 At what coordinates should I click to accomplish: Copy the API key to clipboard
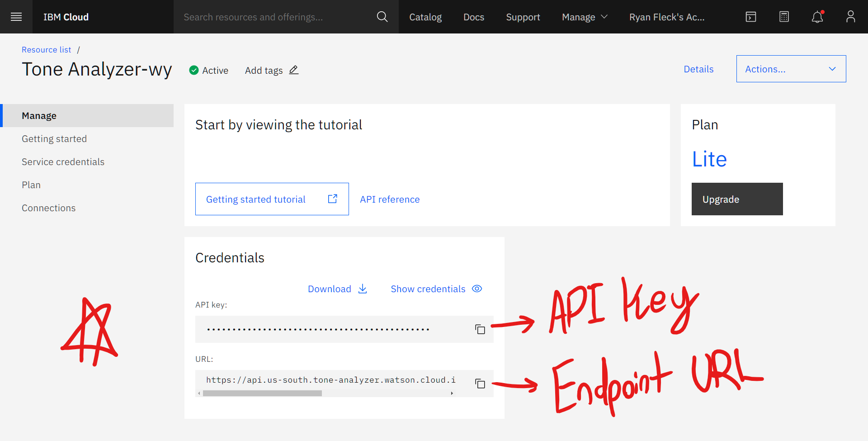pyautogui.click(x=480, y=329)
